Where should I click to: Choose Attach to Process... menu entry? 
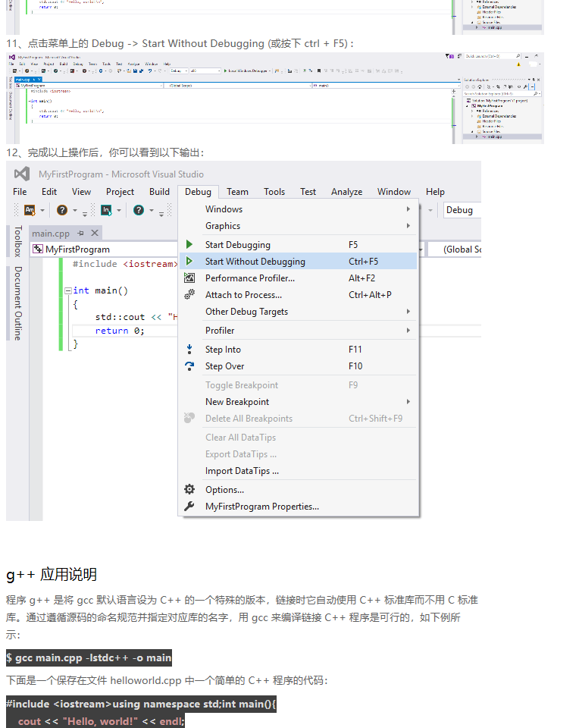(299, 294)
